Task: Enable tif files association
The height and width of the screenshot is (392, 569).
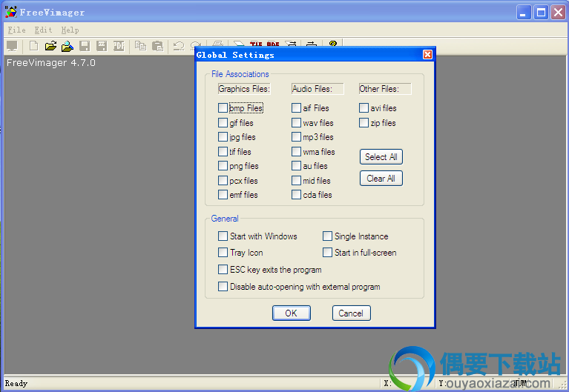Action: click(x=223, y=151)
